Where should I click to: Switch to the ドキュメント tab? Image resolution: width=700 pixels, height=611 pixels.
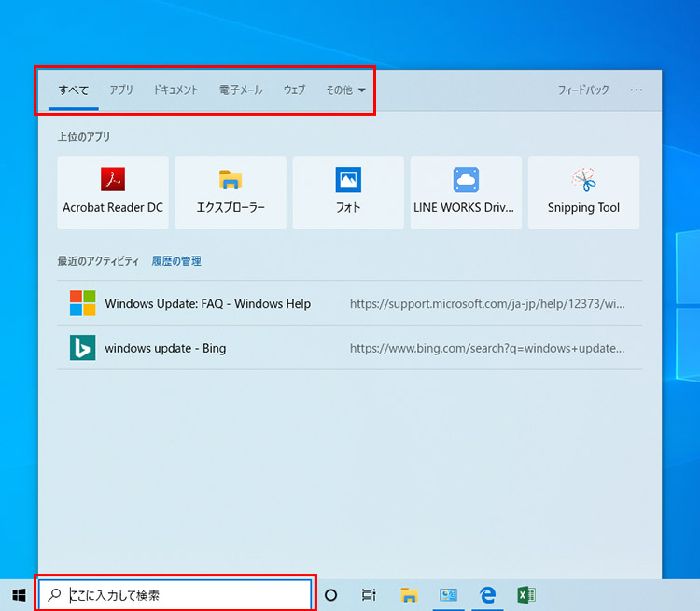[176, 90]
